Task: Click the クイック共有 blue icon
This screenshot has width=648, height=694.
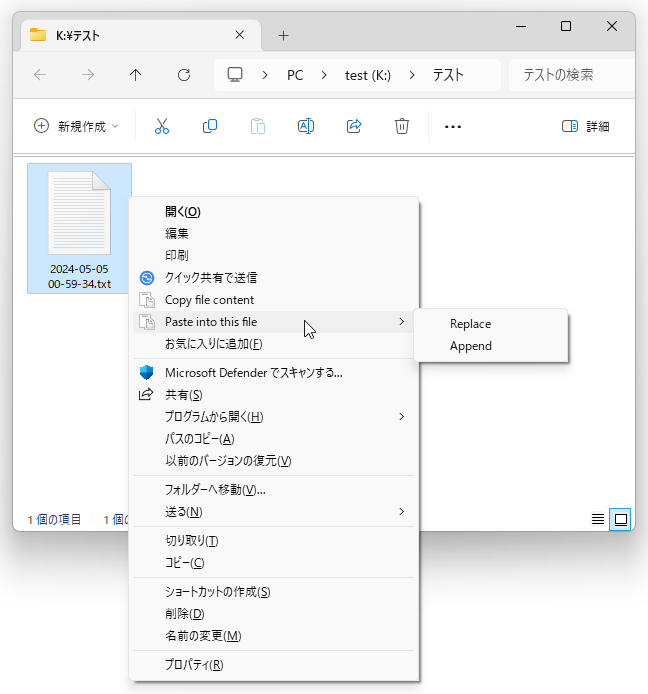Action: point(147,278)
